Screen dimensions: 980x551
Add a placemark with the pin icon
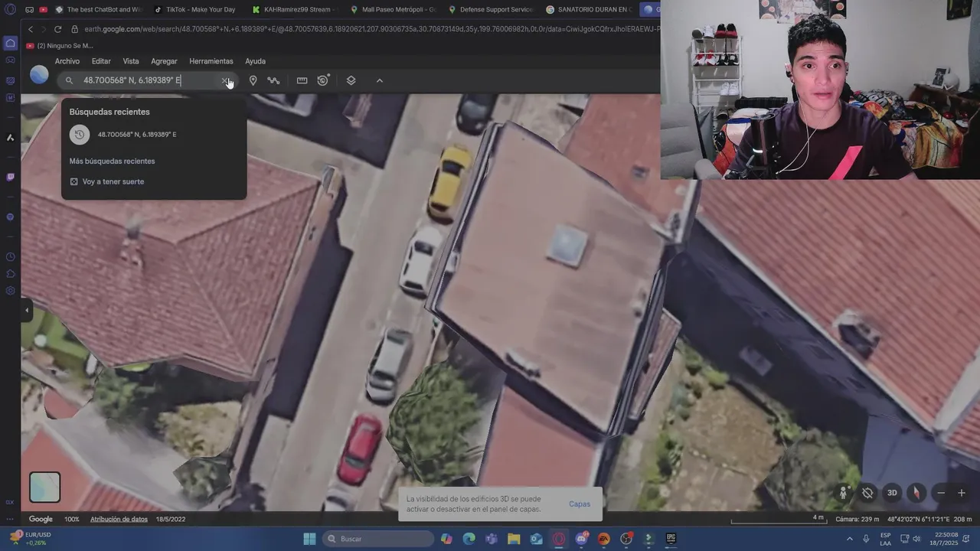point(253,80)
